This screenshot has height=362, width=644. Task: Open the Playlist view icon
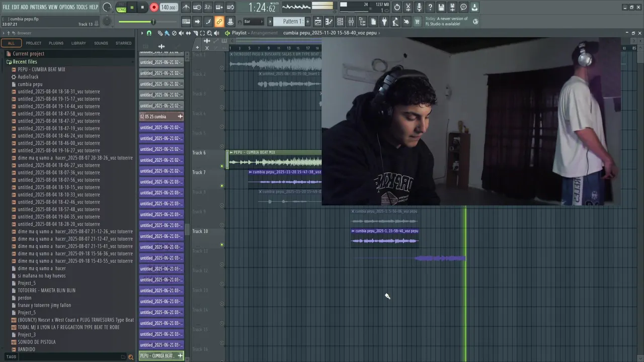[318, 22]
